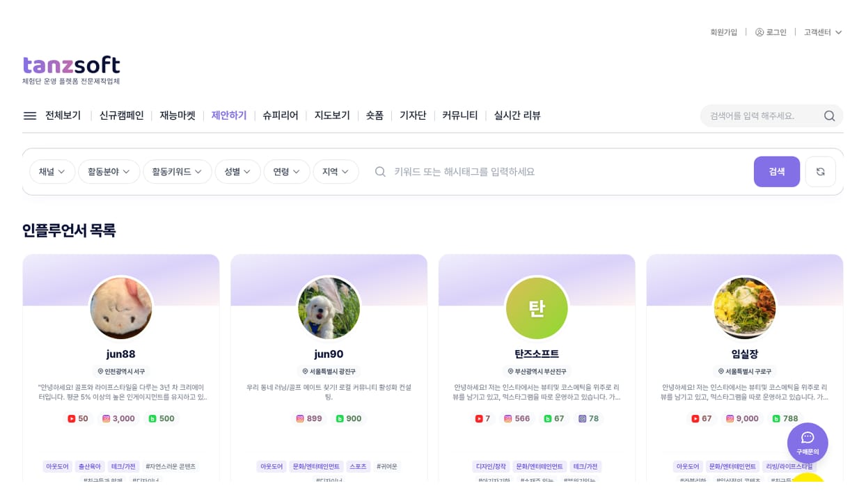The image size is (866, 504).
Task: Click the reset refresh icon beside 검색 button
Action: coord(821,171)
